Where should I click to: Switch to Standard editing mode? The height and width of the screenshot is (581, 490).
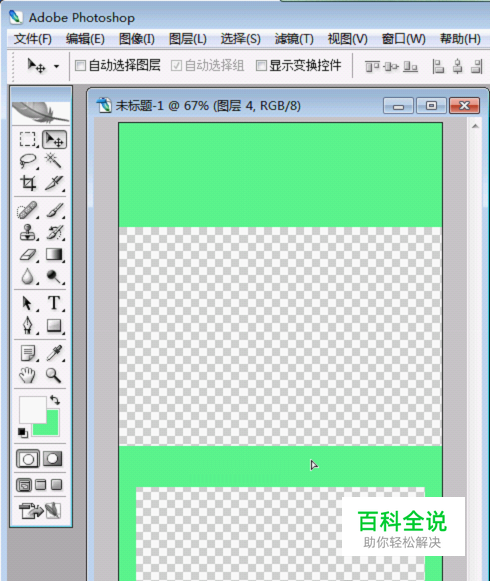(x=28, y=459)
